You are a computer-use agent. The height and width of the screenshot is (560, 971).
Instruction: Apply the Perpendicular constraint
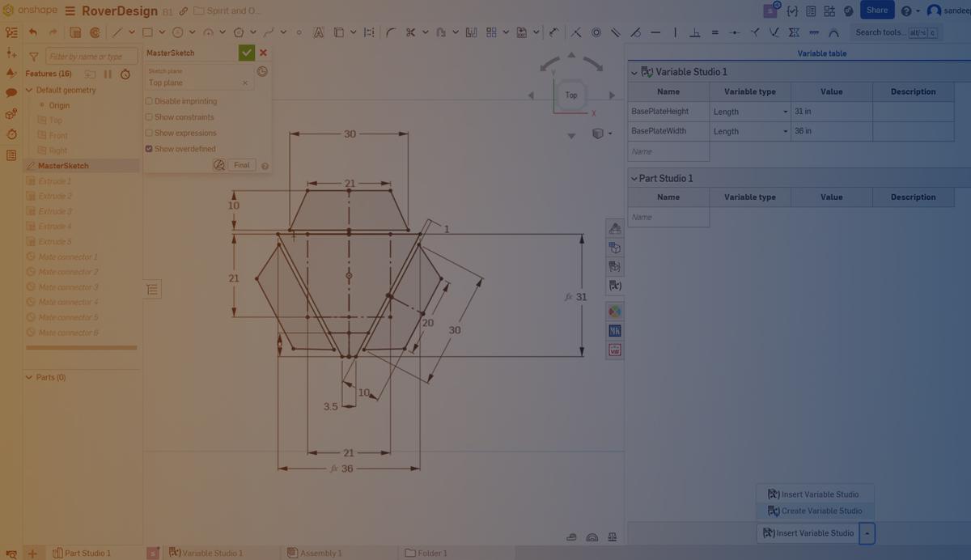click(695, 32)
